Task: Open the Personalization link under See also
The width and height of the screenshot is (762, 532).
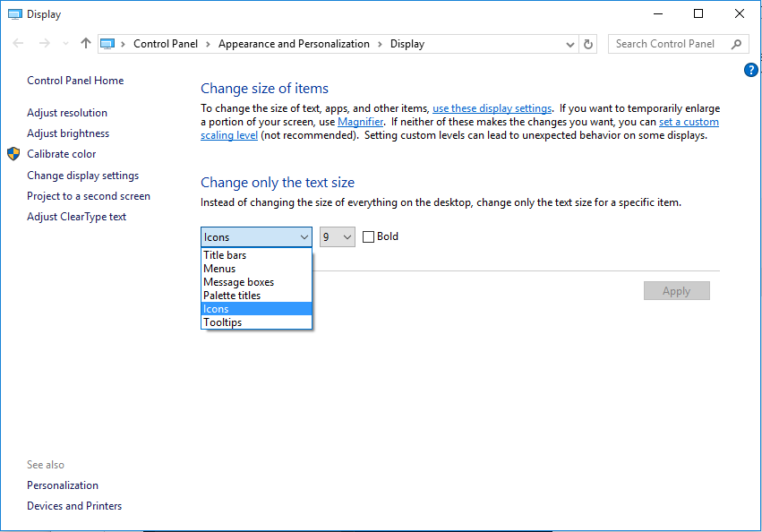Action: point(63,485)
